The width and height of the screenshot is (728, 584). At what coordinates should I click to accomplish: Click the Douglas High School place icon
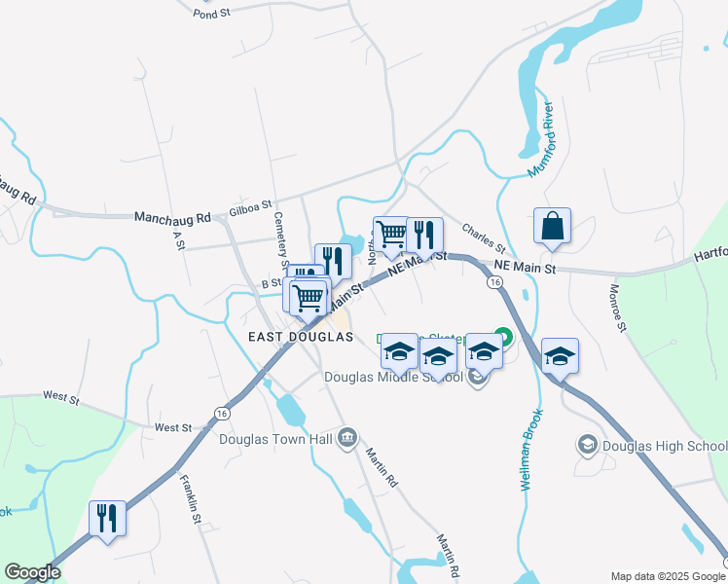(587, 445)
